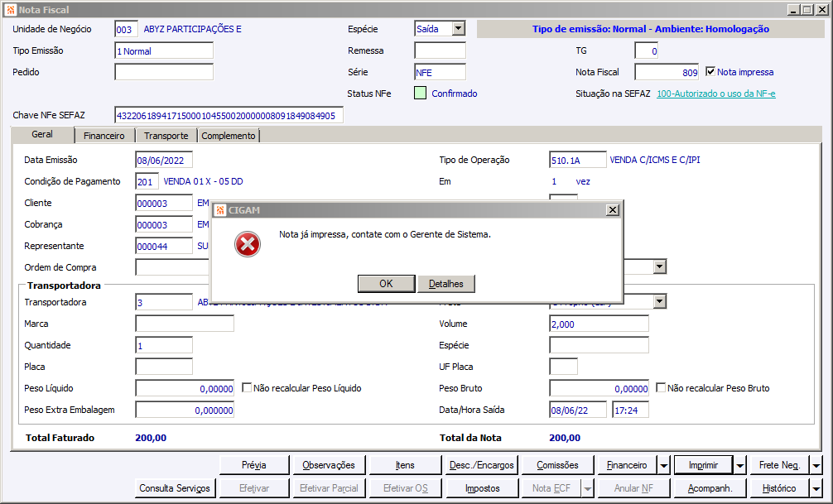The image size is (833, 504).
Task: Click the Data Emissão field
Action: click(164, 160)
